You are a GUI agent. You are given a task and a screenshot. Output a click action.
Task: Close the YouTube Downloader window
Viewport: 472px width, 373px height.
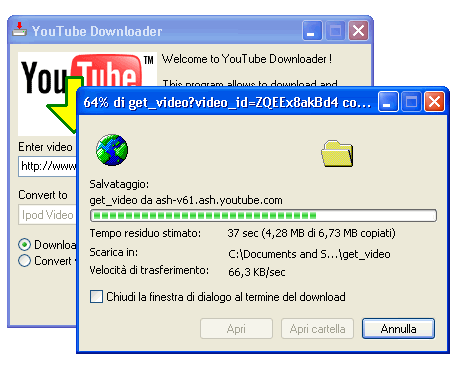(358, 31)
